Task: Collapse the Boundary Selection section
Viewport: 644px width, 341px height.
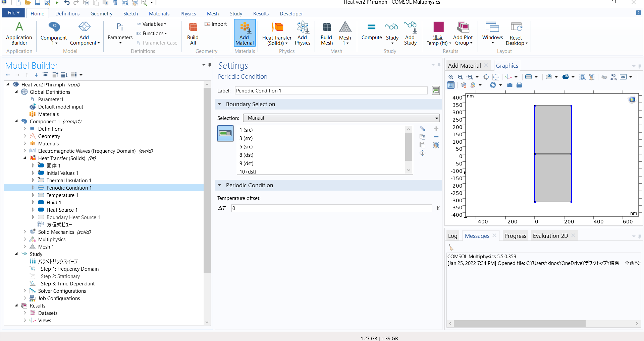Action: [219, 104]
